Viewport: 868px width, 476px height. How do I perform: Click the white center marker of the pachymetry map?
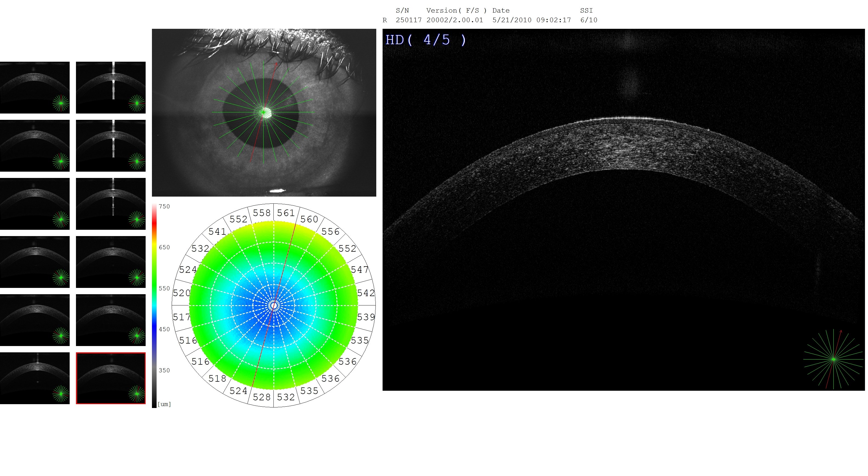click(274, 305)
